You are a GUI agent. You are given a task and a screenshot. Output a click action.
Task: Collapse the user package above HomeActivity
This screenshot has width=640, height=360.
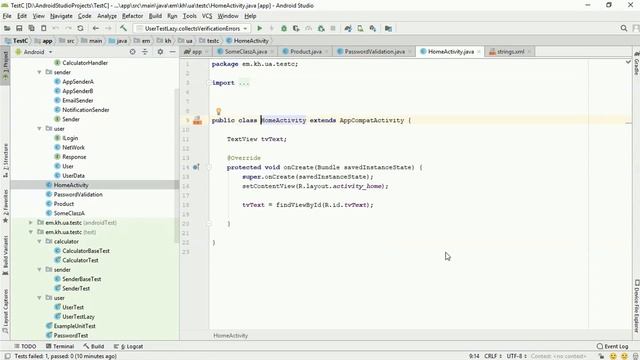[x=40, y=129]
